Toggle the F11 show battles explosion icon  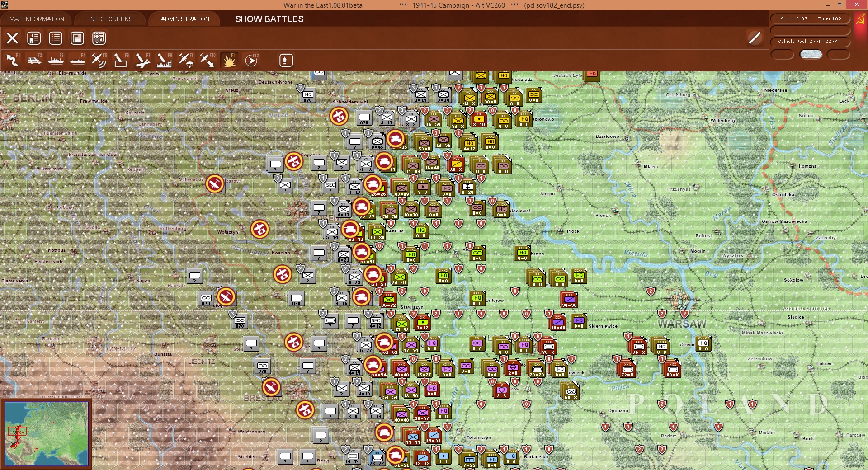(229, 60)
